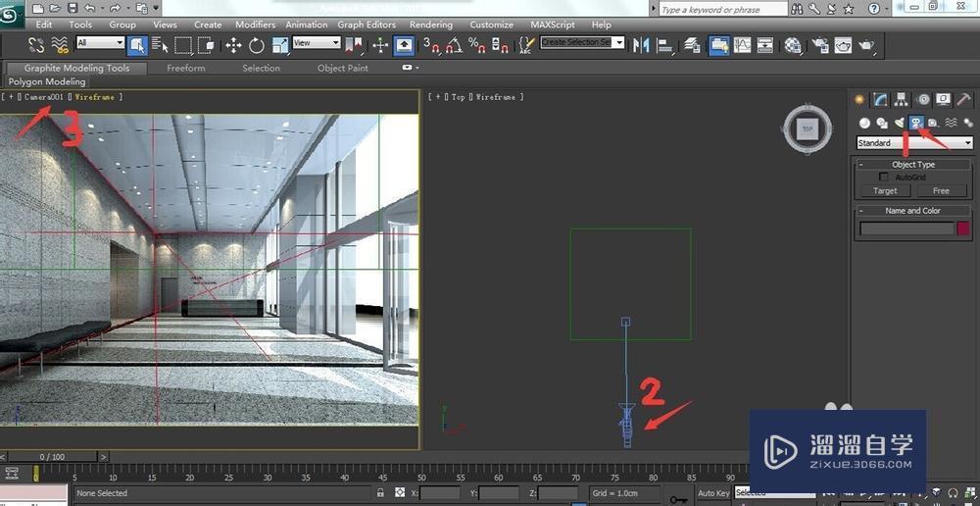Open Rendered Frame Window
The image size is (980, 506).
(x=844, y=45)
